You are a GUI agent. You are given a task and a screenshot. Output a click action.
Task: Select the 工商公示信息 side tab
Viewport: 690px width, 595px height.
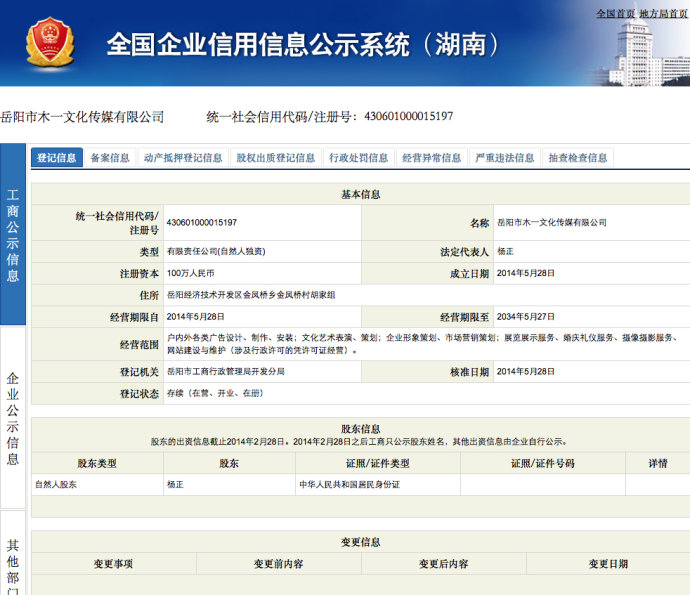click(13, 234)
